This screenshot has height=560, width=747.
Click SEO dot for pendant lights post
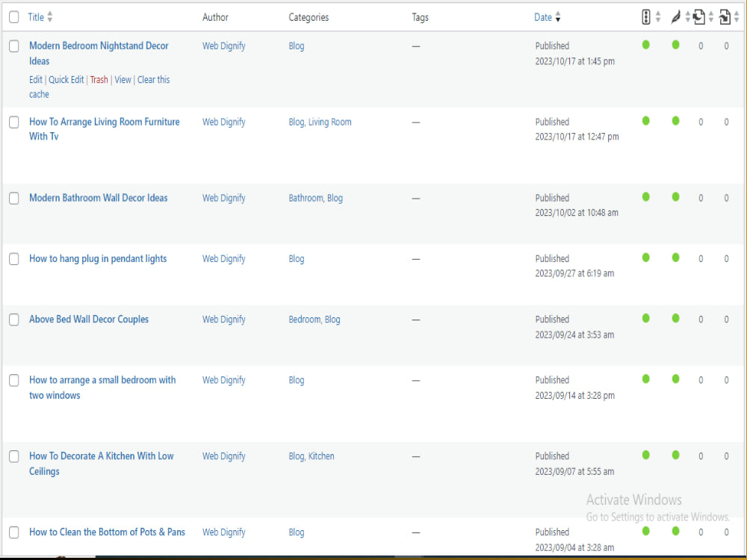point(645,258)
